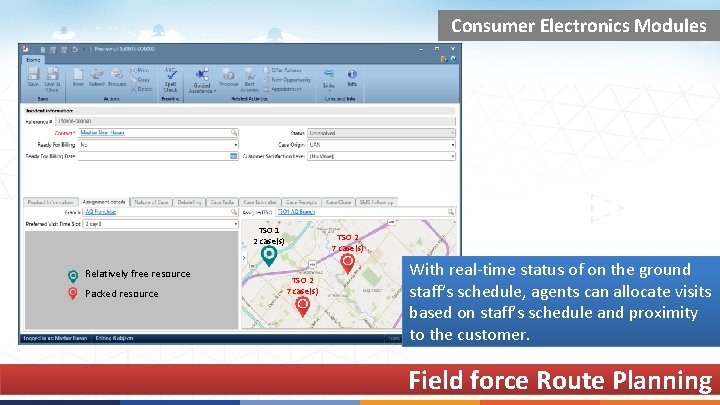Switch to the Assignment details tab

tap(104, 202)
